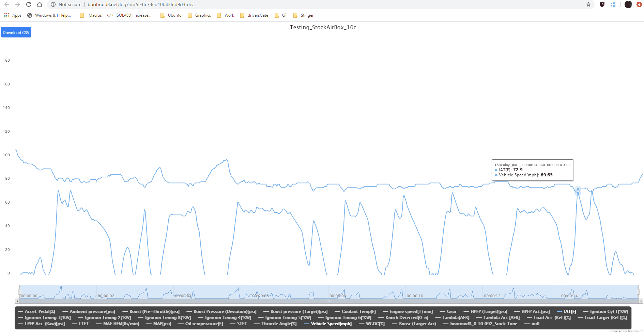This screenshot has height=334, width=644.
Task: Toggle the STFT series
Action: (x=239, y=324)
